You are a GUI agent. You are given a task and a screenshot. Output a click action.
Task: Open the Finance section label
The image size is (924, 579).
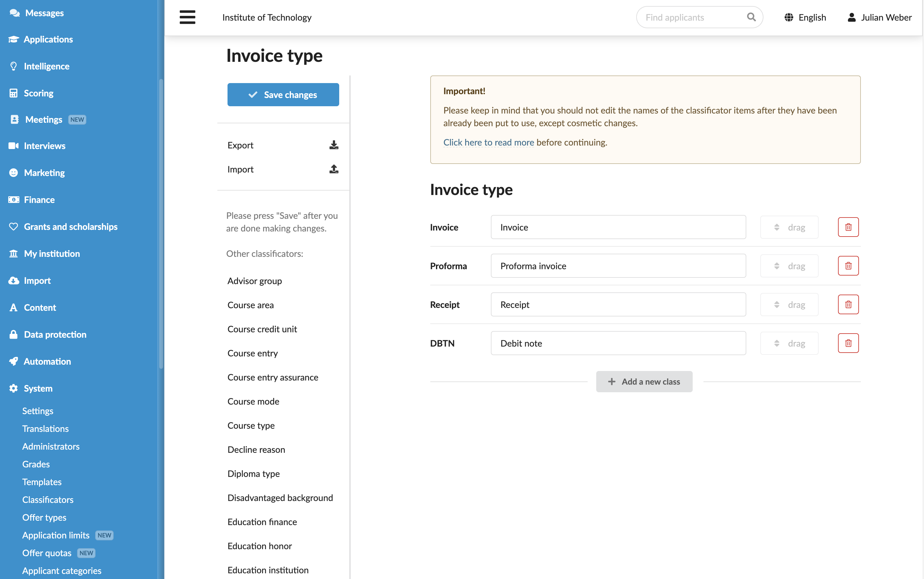(39, 200)
